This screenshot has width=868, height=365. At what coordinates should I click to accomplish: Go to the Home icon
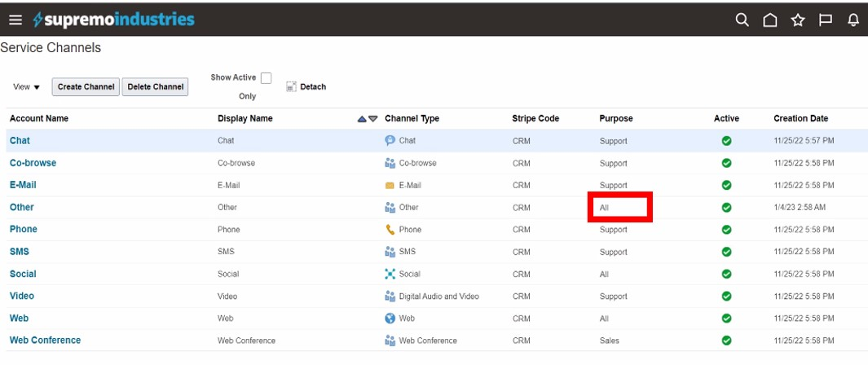[769, 20]
